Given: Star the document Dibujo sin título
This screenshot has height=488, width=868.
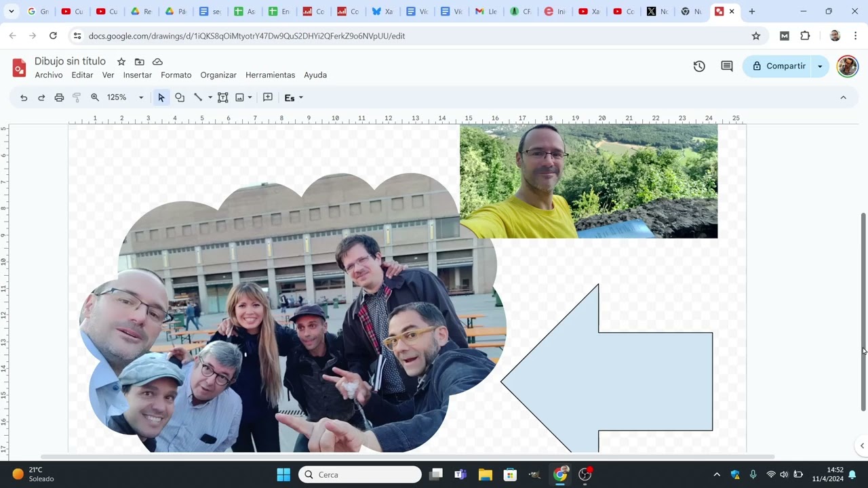Looking at the screenshot, I should (121, 62).
